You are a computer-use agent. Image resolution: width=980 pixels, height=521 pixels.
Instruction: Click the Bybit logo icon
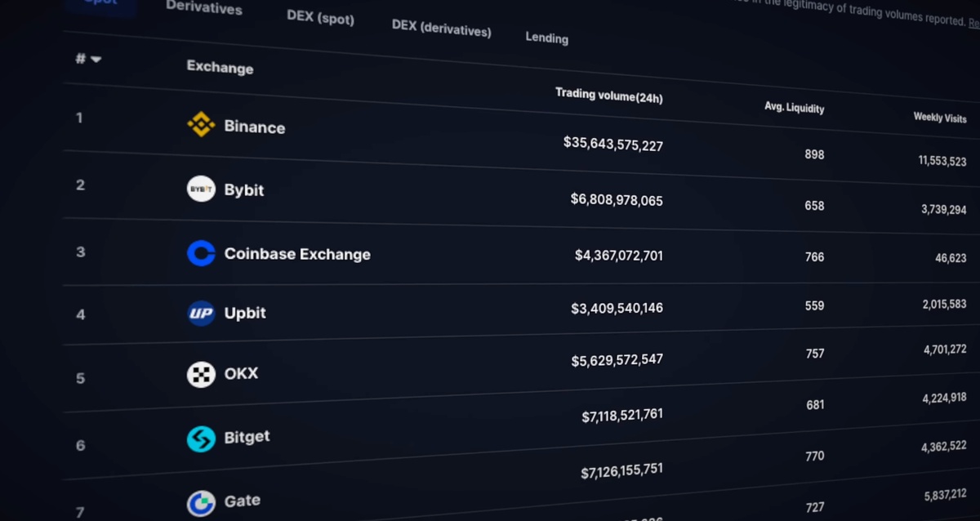[x=201, y=189]
